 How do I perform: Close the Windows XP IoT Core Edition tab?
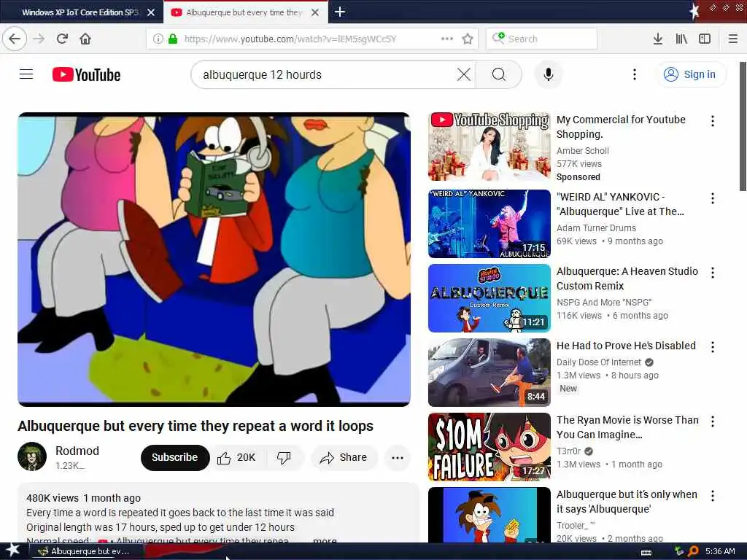(151, 12)
